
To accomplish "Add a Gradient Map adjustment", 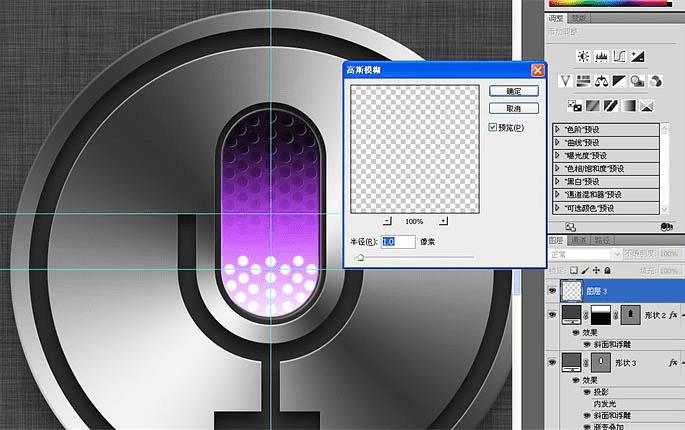I will click(x=629, y=105).
